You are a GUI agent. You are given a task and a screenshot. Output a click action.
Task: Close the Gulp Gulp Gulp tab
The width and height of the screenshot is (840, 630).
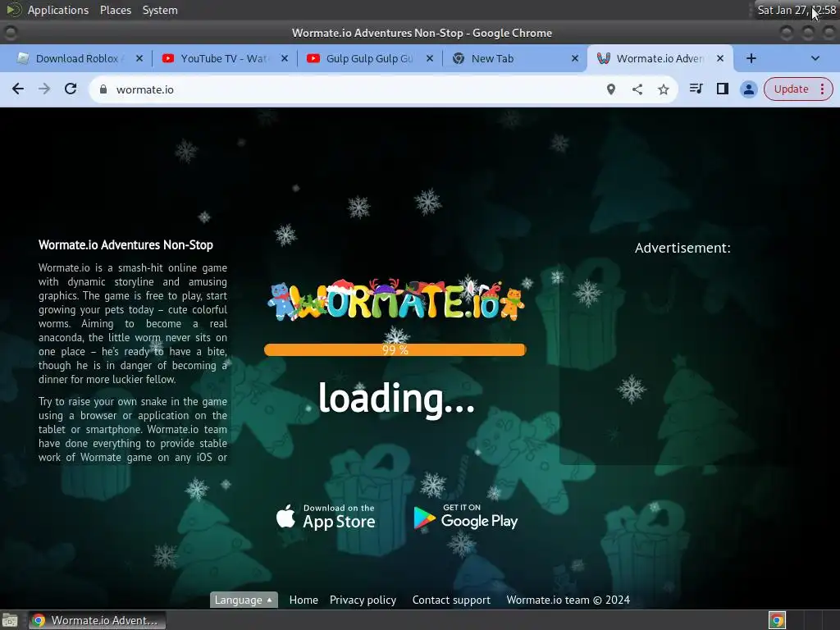click(430, 58)
